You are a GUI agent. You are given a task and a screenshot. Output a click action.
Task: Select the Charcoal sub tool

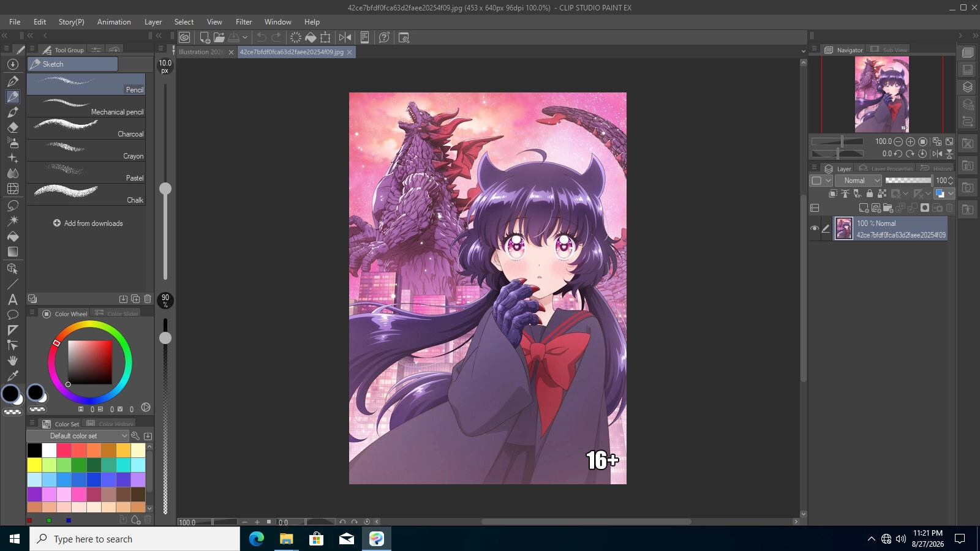tap(86, 129)
